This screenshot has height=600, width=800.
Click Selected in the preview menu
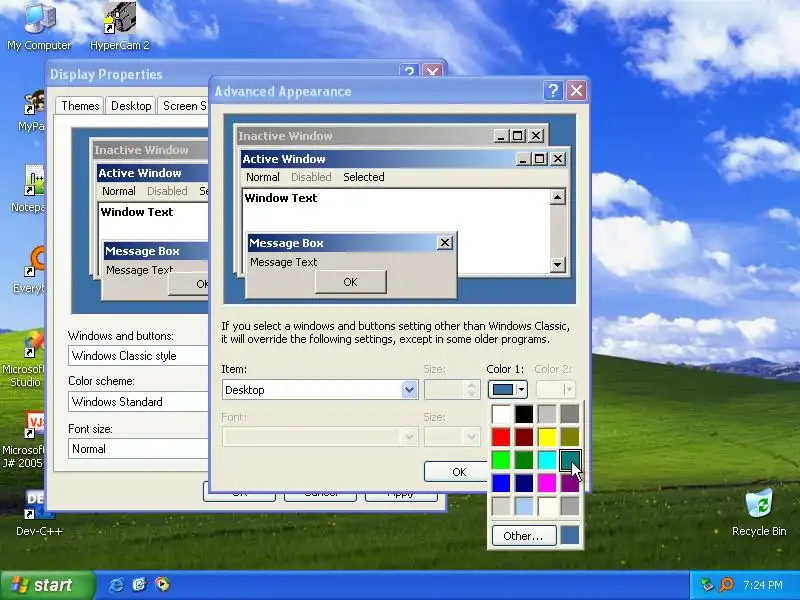(364, 177)
